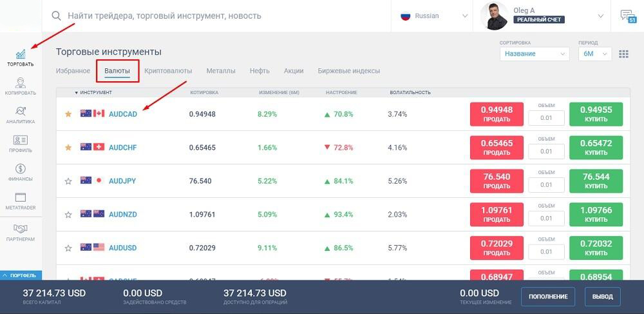
Task: Go to Аналитика in the sidebar
Action: [x=21, y=112]
